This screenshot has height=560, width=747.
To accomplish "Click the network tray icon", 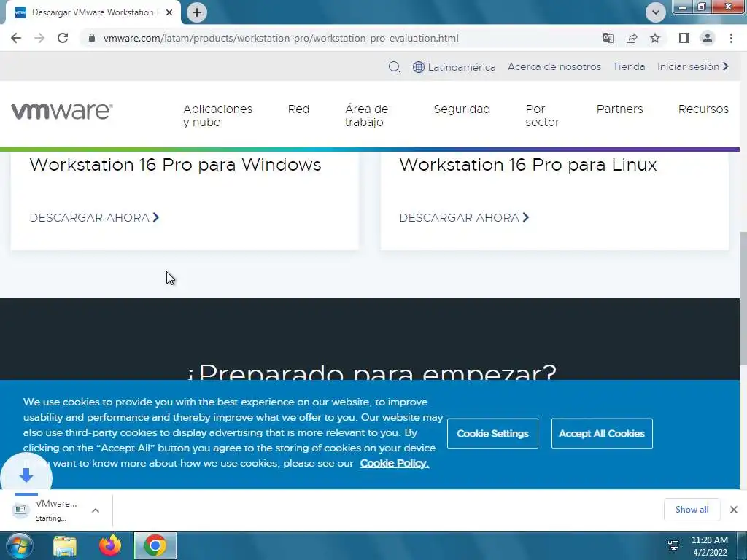I will click(x=673, y=545).
